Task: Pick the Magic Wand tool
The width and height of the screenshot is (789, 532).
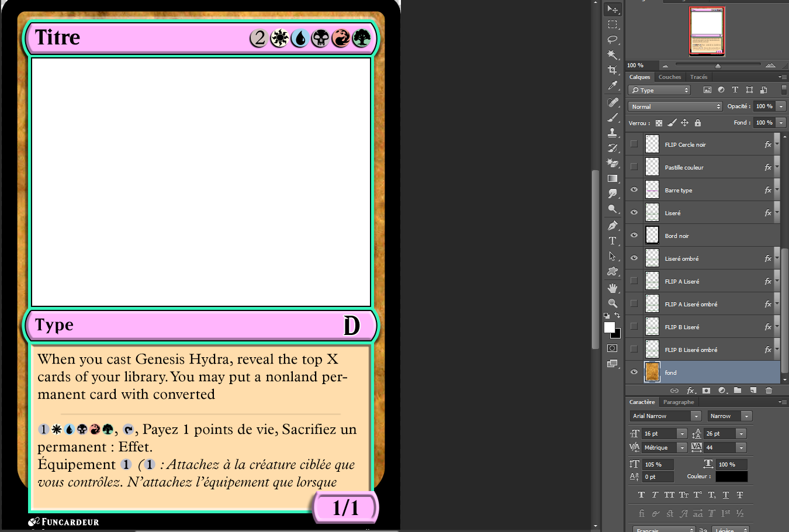Action: 612,55
